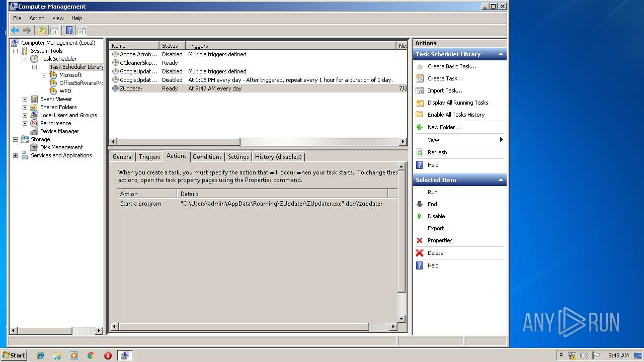Viewport: 644px width, 362px height.
Task: Click the Action Center flag tray icon
Action: pos(596,355)
